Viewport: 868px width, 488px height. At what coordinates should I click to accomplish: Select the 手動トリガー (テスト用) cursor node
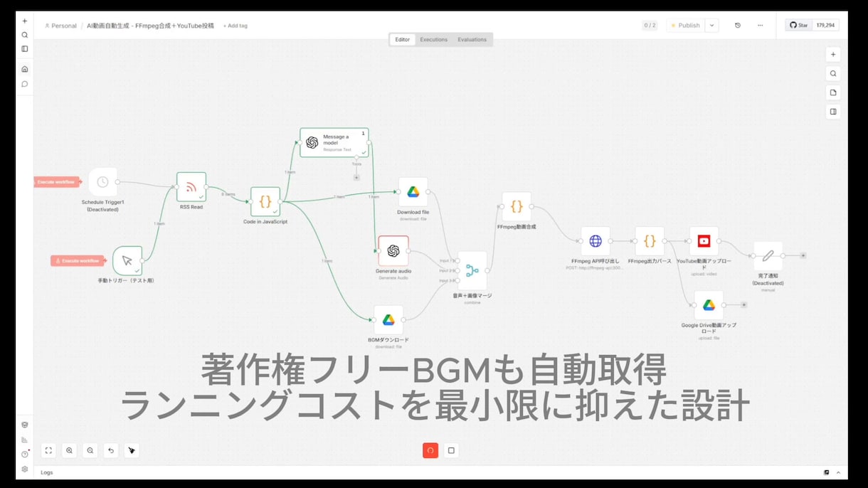pyautogui.click(x=127, y=261)
